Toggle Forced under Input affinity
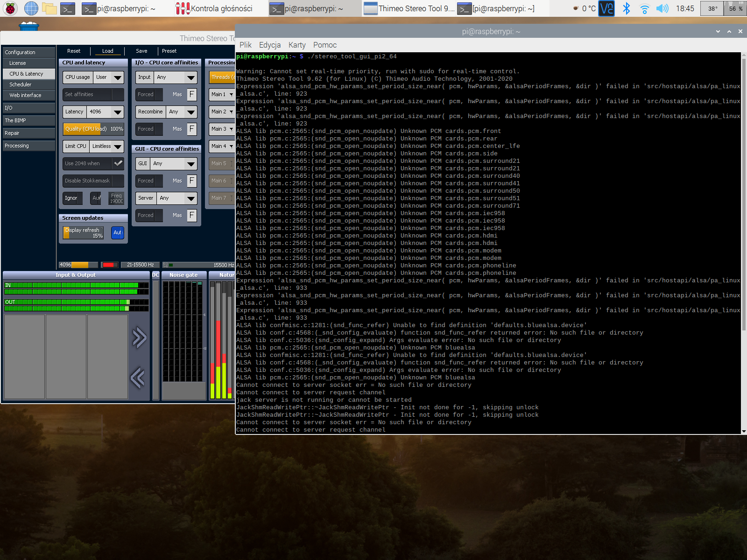747x560 pixels. pos(149,94)
